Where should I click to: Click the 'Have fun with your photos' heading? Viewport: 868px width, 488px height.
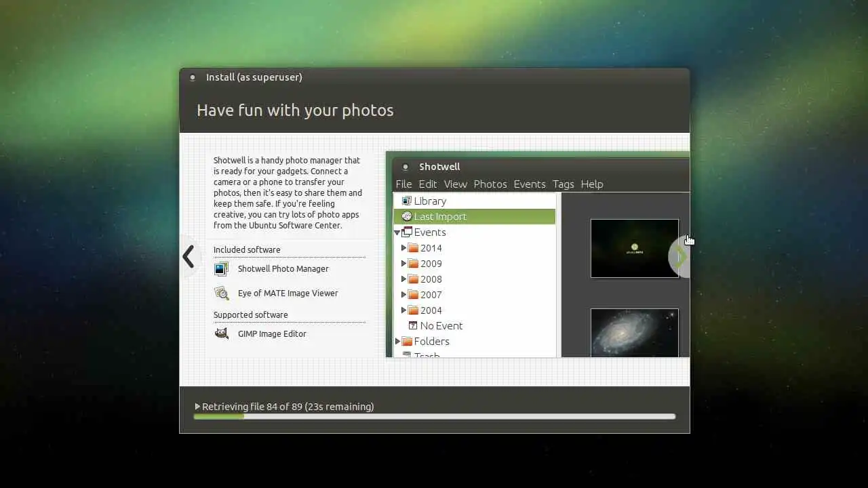tap(295, 110)
